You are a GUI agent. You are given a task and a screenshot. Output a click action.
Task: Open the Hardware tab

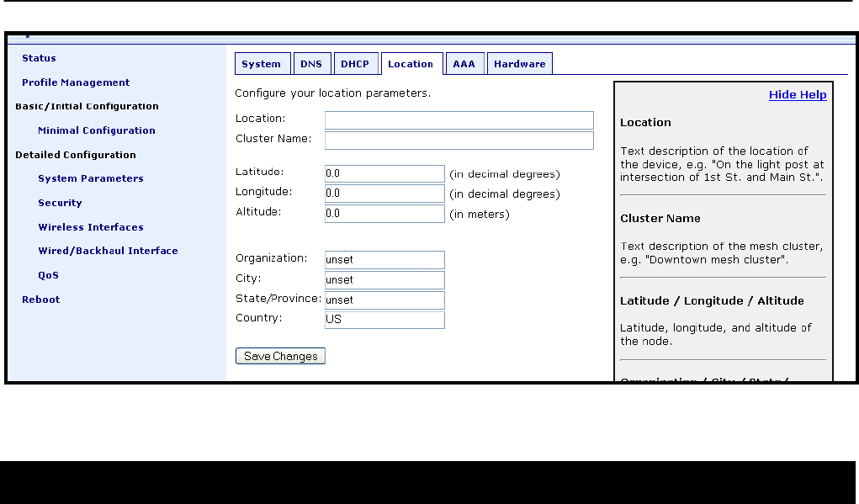point(519,64)
